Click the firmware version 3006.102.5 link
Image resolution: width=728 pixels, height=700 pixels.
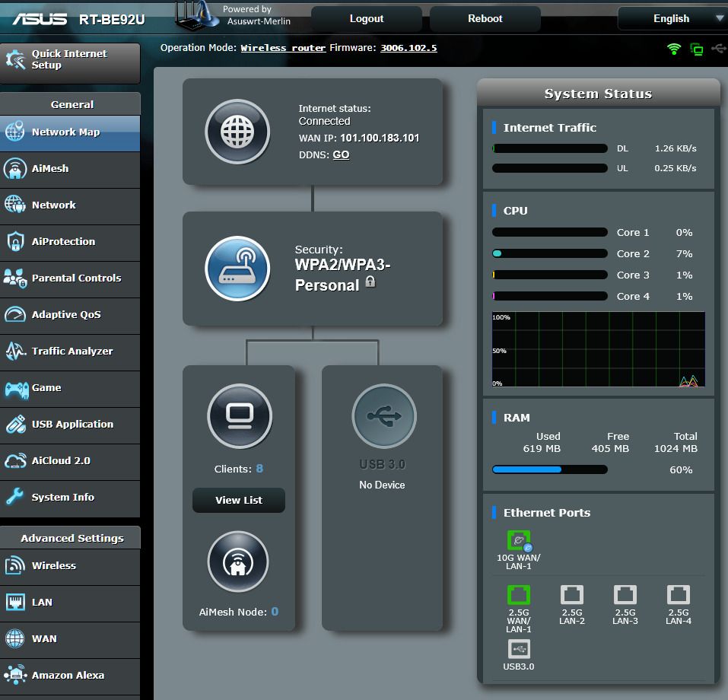[409, 48]
